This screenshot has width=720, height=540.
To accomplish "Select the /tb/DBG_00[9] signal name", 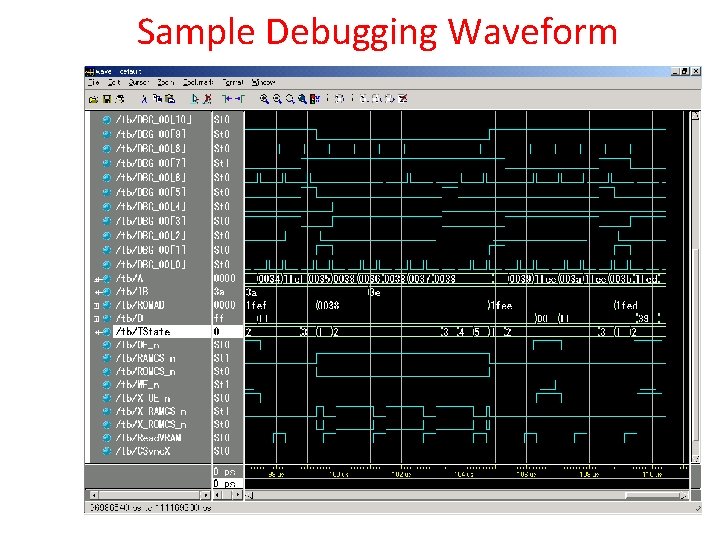I will tap(151, 134).
